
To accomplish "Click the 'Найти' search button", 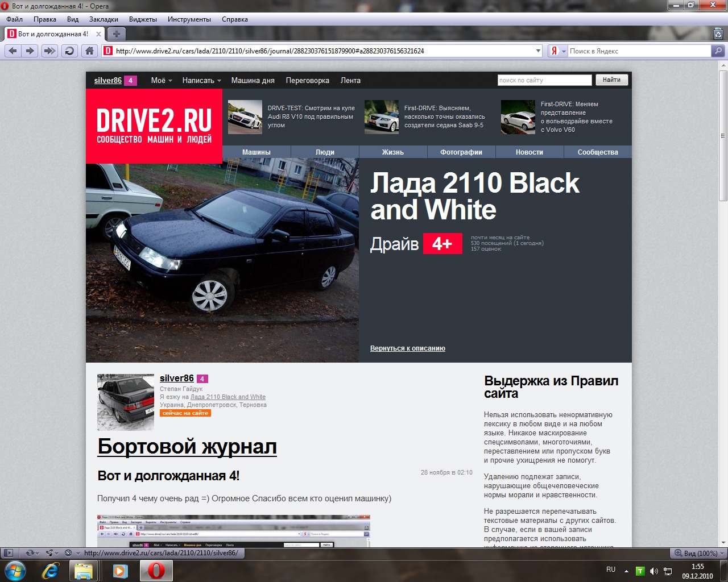I will click(x=612, y=80).
